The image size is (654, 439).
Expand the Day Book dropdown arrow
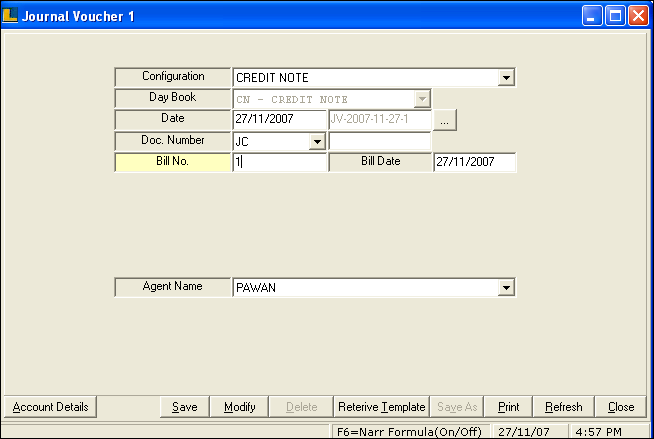coord(422,99)
